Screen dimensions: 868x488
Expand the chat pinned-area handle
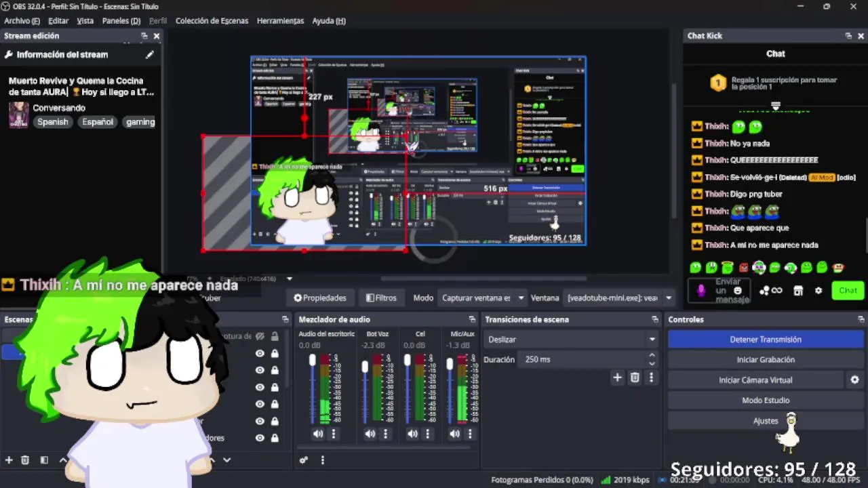tap(776, 106)
